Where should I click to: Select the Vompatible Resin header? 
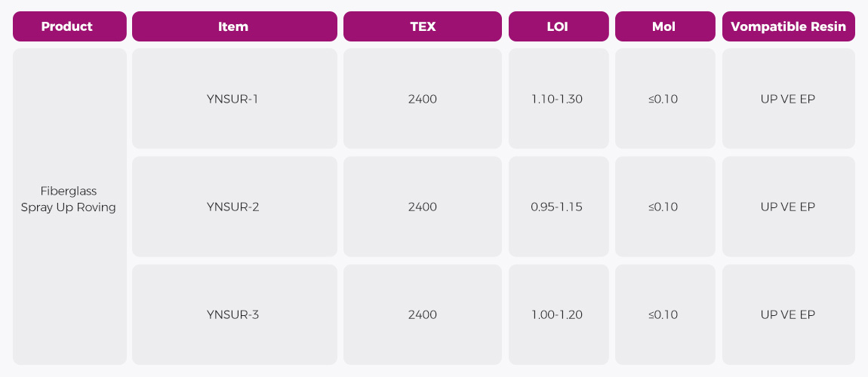788,26
